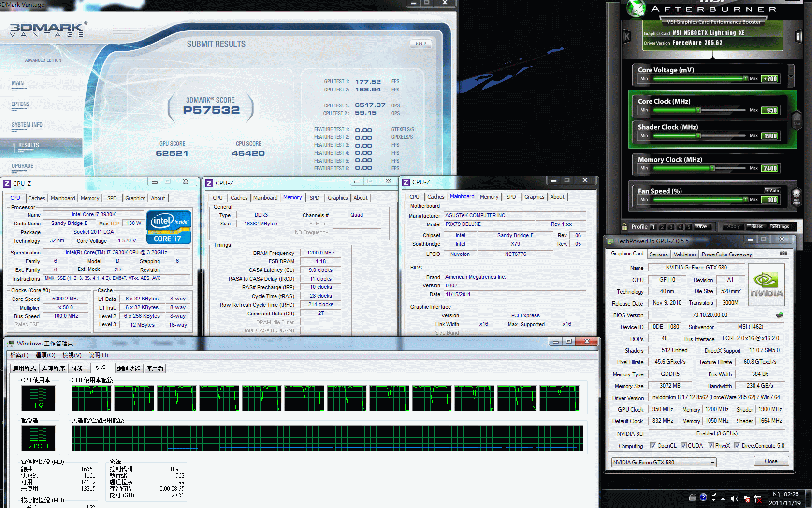Click the volume speaker tray icon
Image resolution: width=812 pixels, height=508 pixels.
pos(734,498)
